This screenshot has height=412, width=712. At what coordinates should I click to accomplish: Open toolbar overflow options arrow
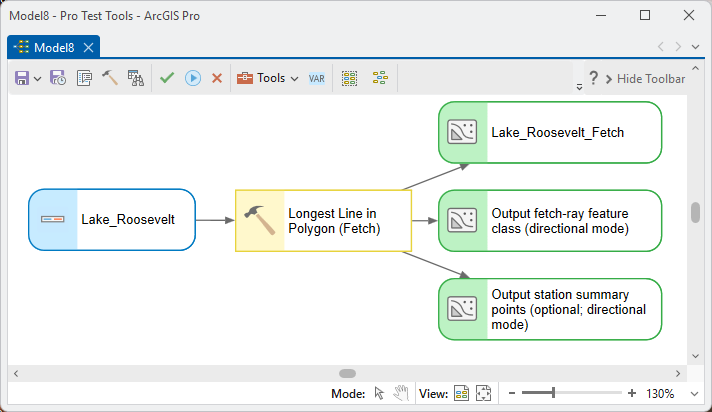(579, 87)
